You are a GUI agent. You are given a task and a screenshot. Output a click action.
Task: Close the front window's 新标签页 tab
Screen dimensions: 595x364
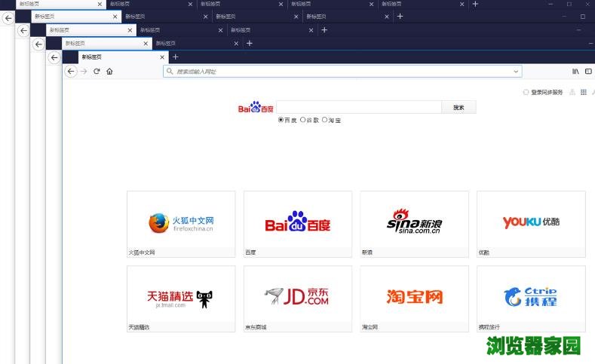click(x=161, y=57)
